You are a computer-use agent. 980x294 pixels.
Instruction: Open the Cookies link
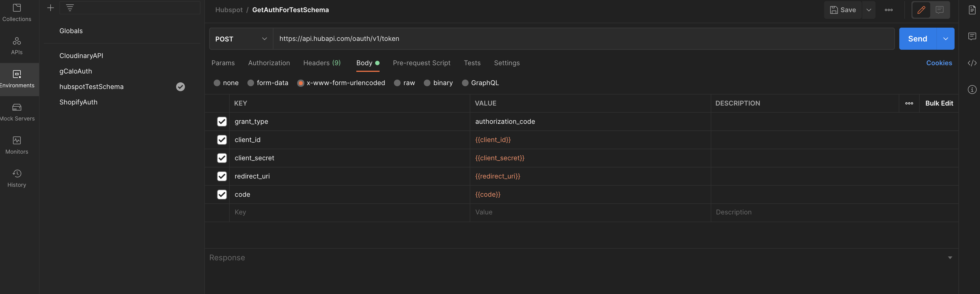[x=939, y=63]
